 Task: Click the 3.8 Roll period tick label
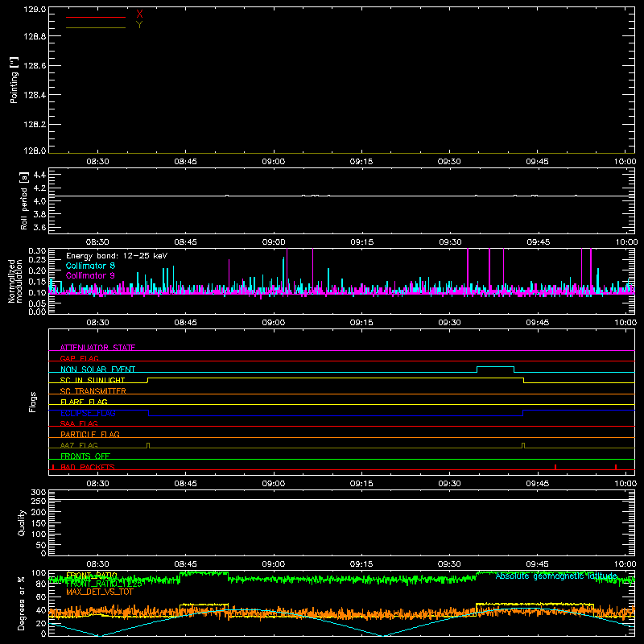(x=39, y=214)
